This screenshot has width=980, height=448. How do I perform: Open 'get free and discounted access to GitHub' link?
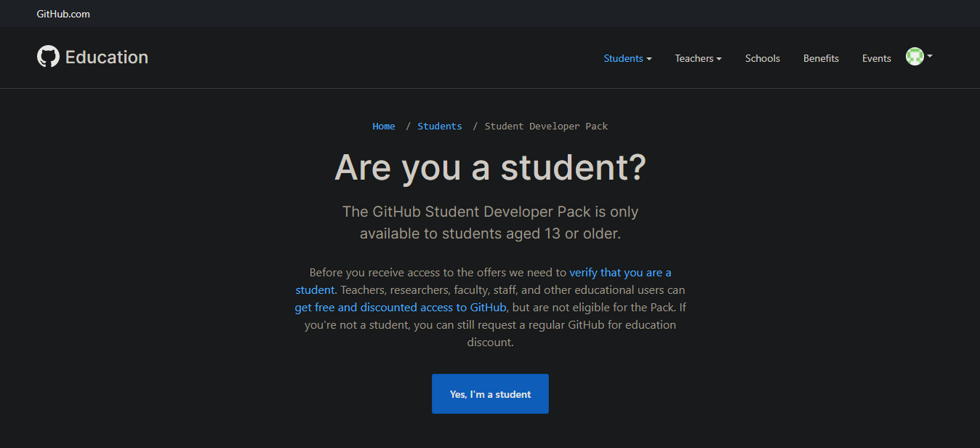click(x=401, y=307)
